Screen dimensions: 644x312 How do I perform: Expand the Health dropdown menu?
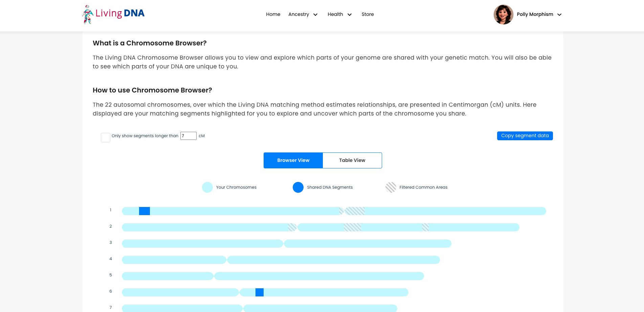pos(340,14)
